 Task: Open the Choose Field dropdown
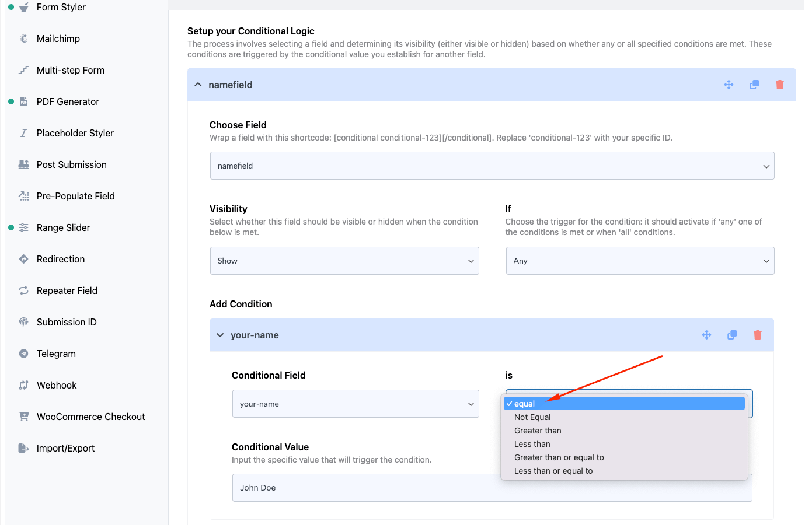(492, 166)
